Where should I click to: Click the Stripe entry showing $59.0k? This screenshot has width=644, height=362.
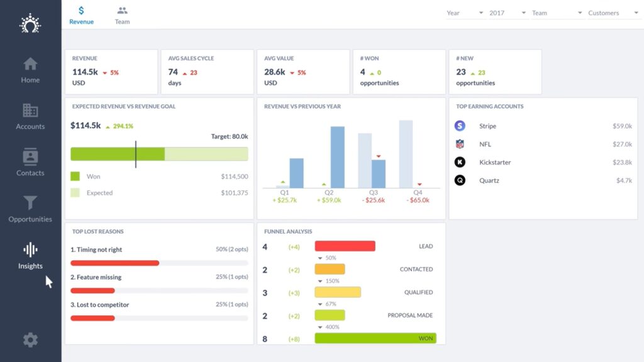tap(541, 126)
